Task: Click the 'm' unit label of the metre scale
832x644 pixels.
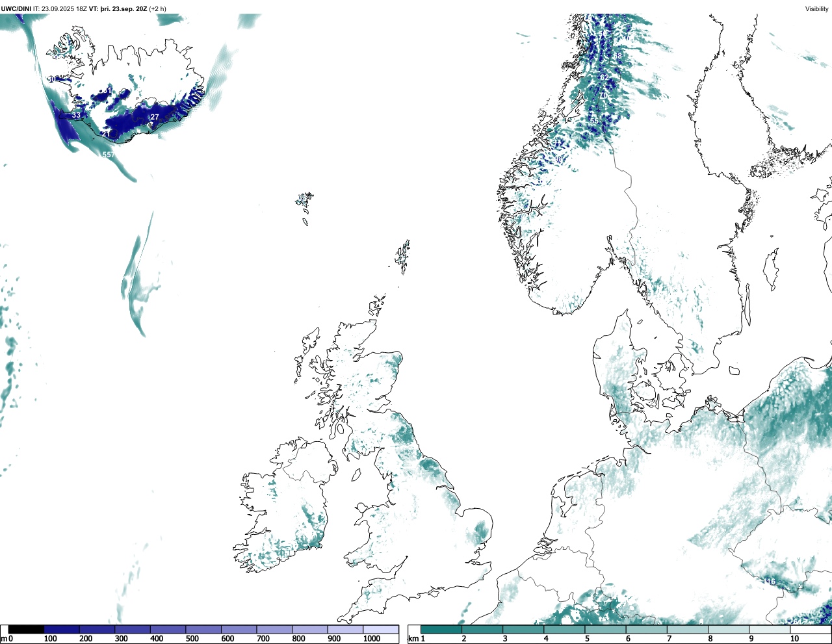Action: coord(3,639)
